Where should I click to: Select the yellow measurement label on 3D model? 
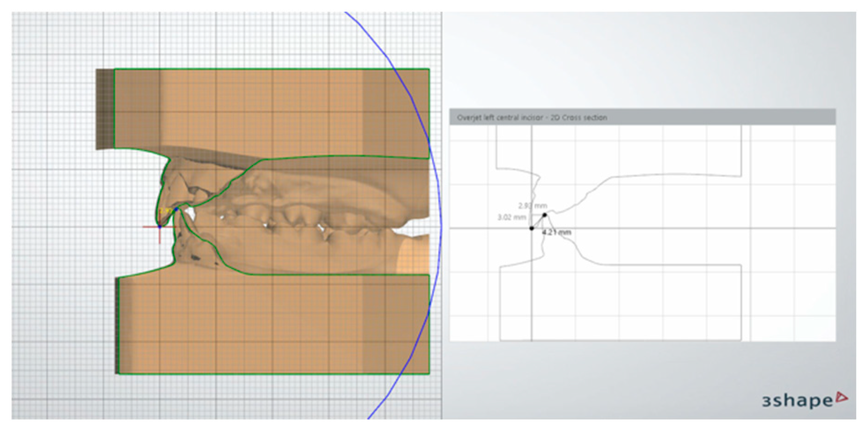(x=165, y=211)
